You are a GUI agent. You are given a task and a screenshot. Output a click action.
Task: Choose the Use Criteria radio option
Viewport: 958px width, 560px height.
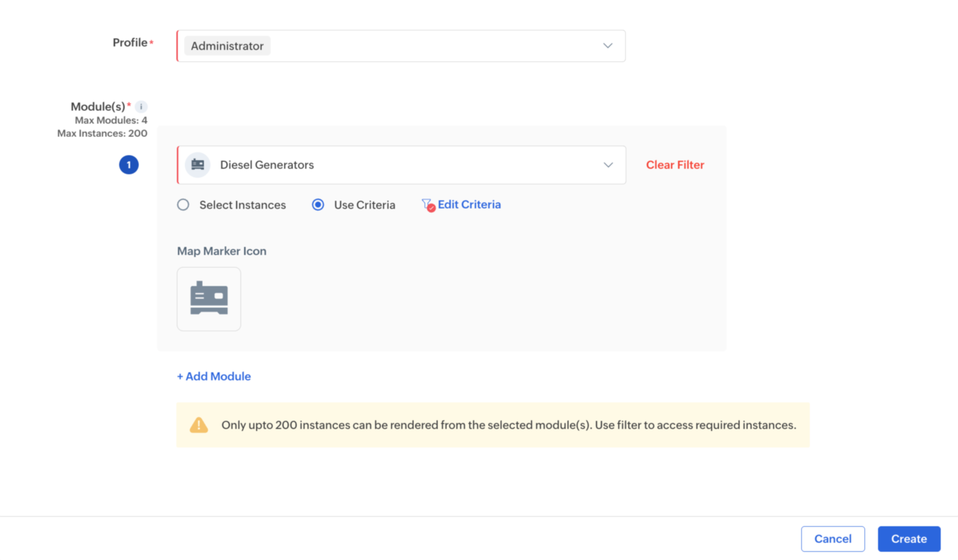318,205
